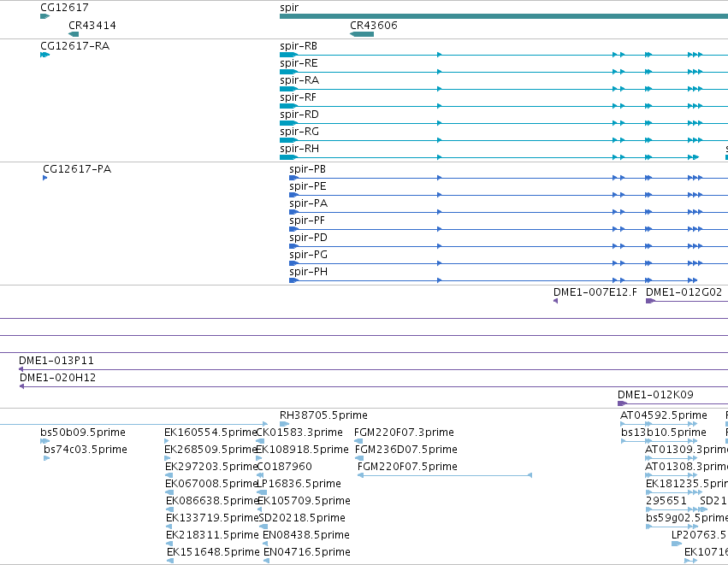This screenshot has width=728, height=565.
Task: Click the EK218311.5prime EST label
Action: [212, 535]
